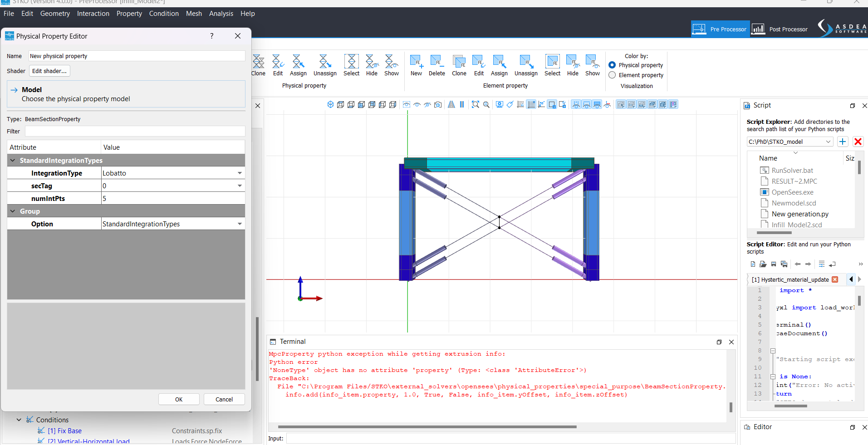Click Clone element property icon
Image resolution: width=868 pixels, height=445 pixels.
[x=459, y=61]
